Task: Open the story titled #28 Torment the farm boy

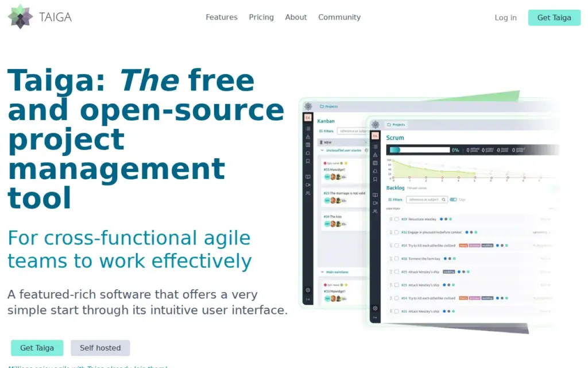Action: pyautogui.click(x=420, y=259)
